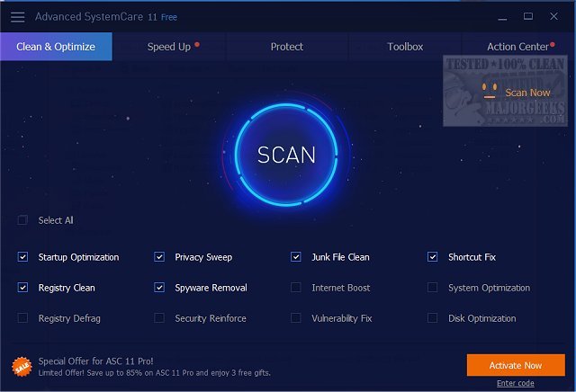This screenshot has width=576, height=392.
Task: Tick the Select All checkbox
Action: pos(22,220)
